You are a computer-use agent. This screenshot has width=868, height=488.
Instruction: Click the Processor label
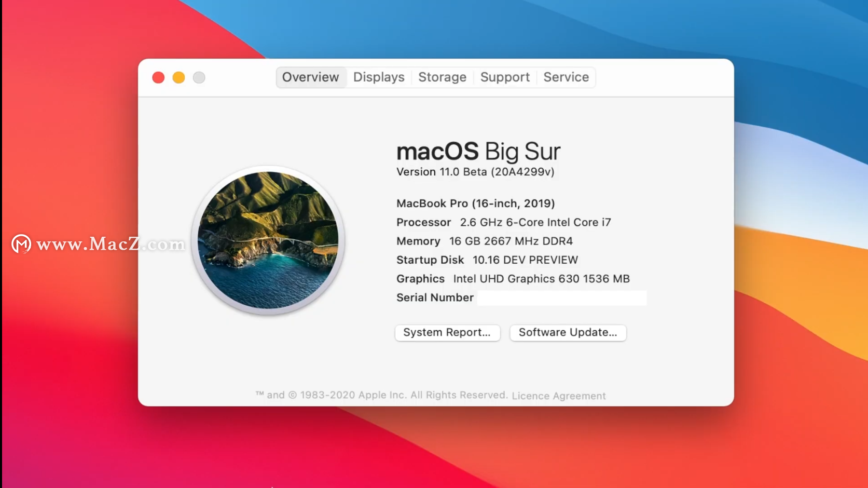pyautogui.click(x=424, y=222)
